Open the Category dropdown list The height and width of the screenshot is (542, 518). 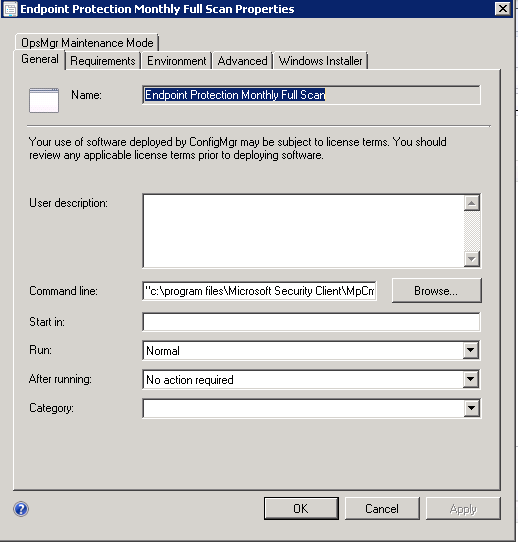point(471,408)
